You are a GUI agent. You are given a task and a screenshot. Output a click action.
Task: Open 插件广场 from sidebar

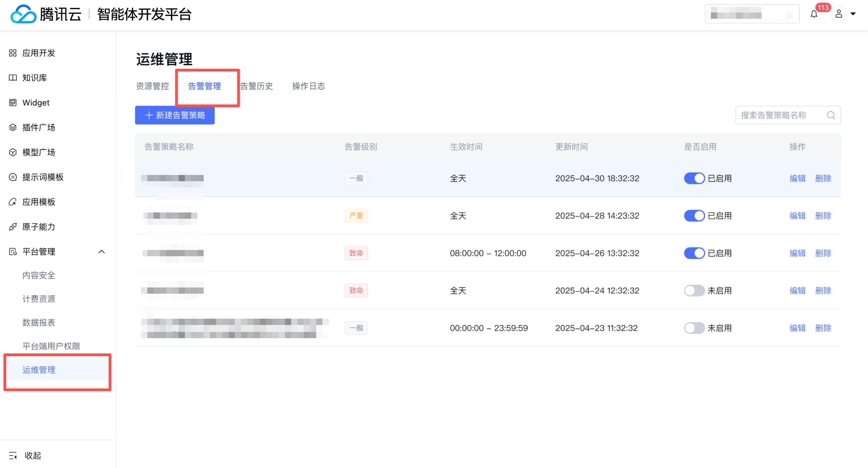39,127
